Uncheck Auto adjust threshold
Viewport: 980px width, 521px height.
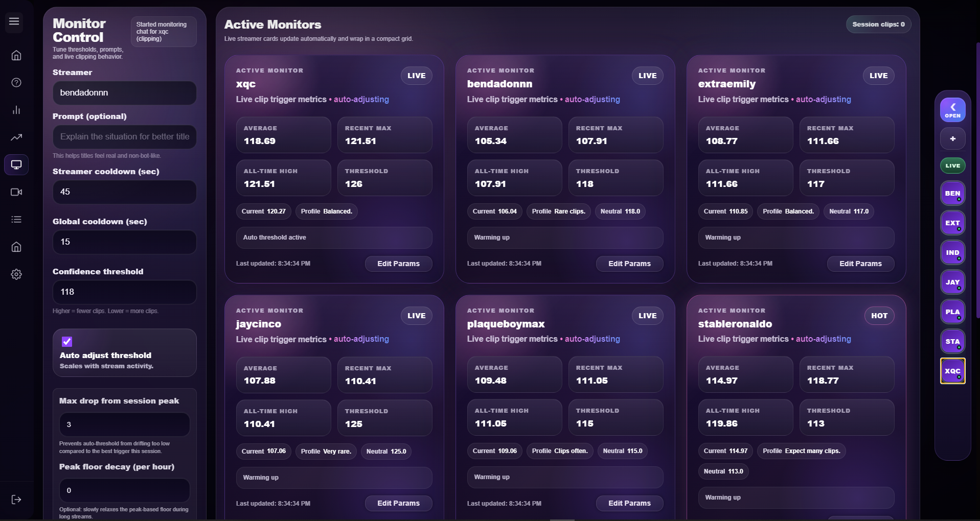tap(66, 342)
